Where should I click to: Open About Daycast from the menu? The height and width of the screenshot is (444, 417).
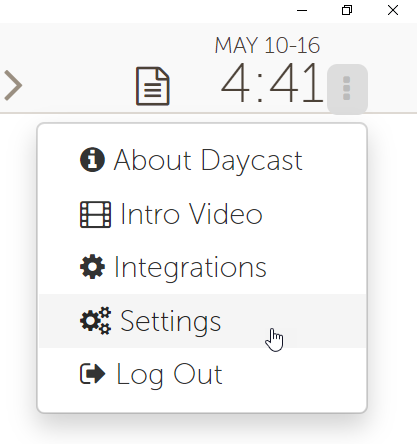203,160
